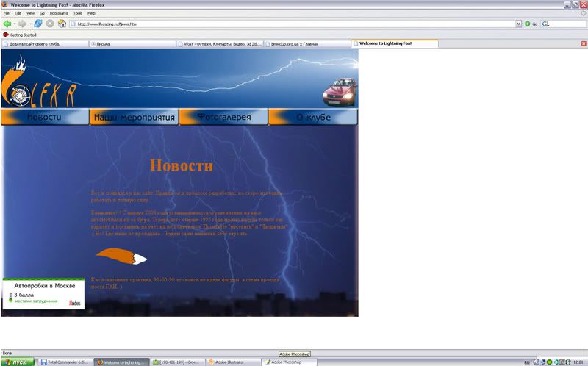Click the 'местами затруднения' traffic status text
Viewport: 588px width, 366px height.
(x=36, y=301)
